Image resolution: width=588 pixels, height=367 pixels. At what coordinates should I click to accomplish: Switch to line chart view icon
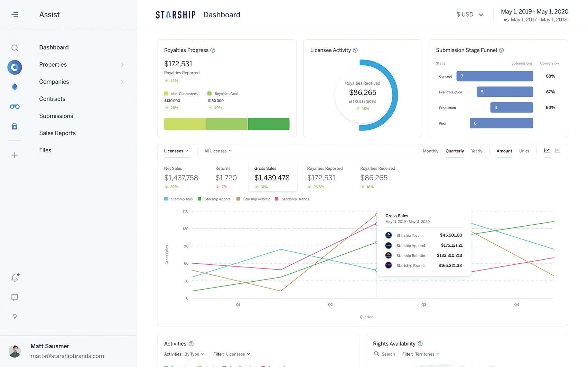pos(547,150)
